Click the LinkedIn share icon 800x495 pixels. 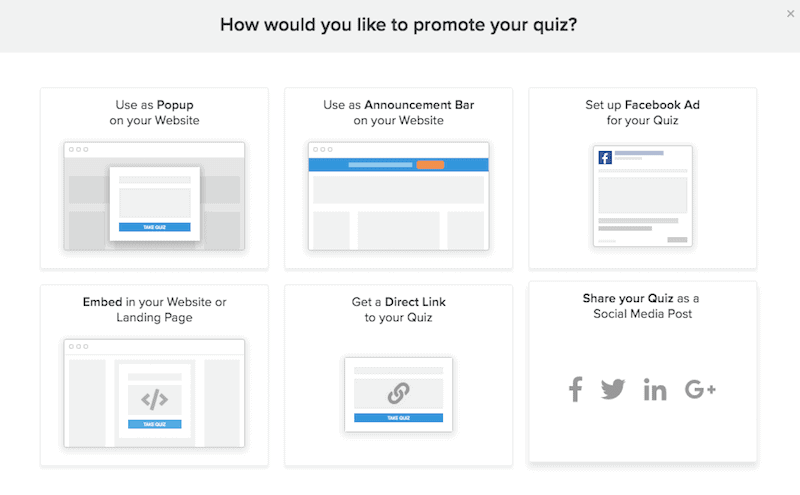655,389
